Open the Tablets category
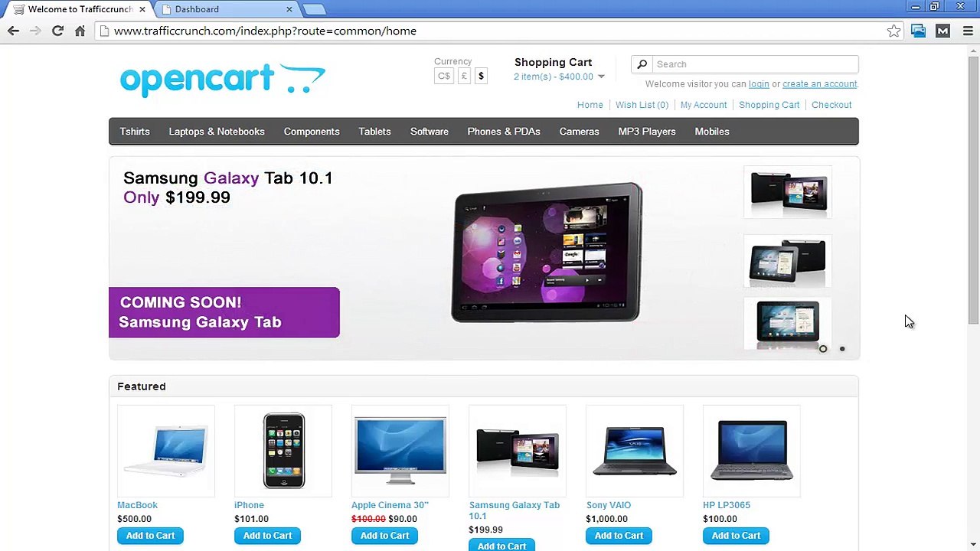Viewport: 980px width, 551px height. pyautogui.click(x=374, y=132)
